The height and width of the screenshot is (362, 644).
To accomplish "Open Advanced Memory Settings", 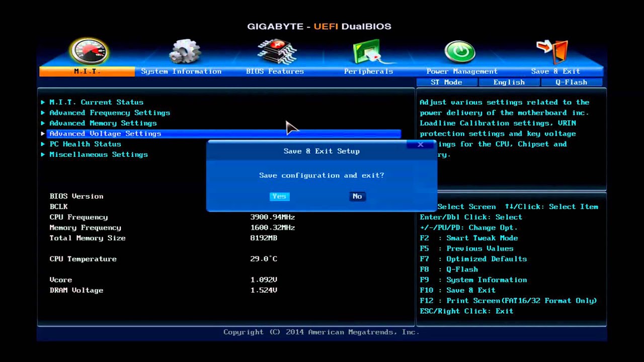I will tap(103, 123).
